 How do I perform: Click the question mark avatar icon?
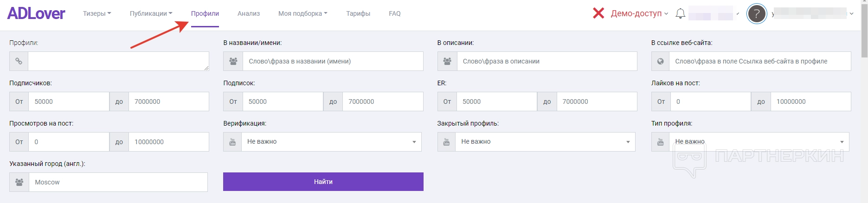pos(756,13)
